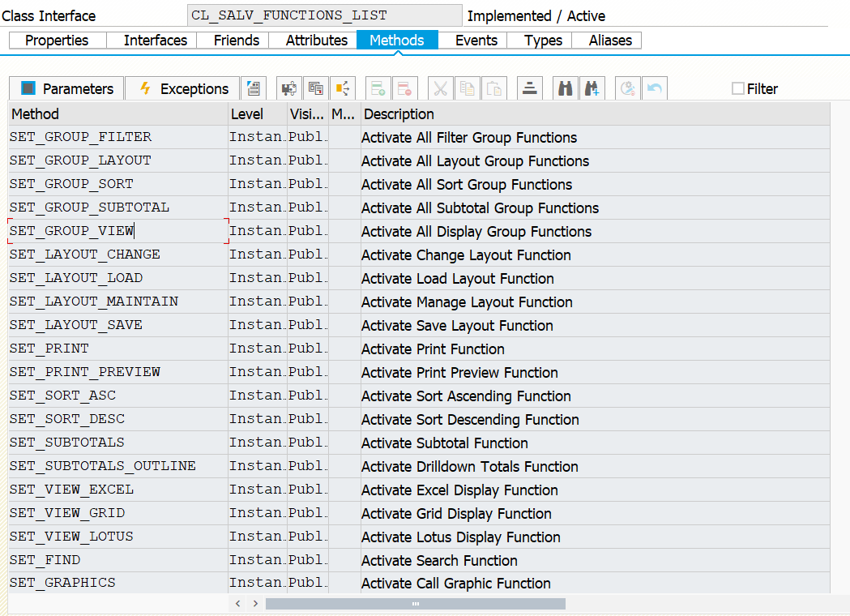Click the binoculars find icon
The width and height of the screenshot is (850, 616).
tap(566, 88)
